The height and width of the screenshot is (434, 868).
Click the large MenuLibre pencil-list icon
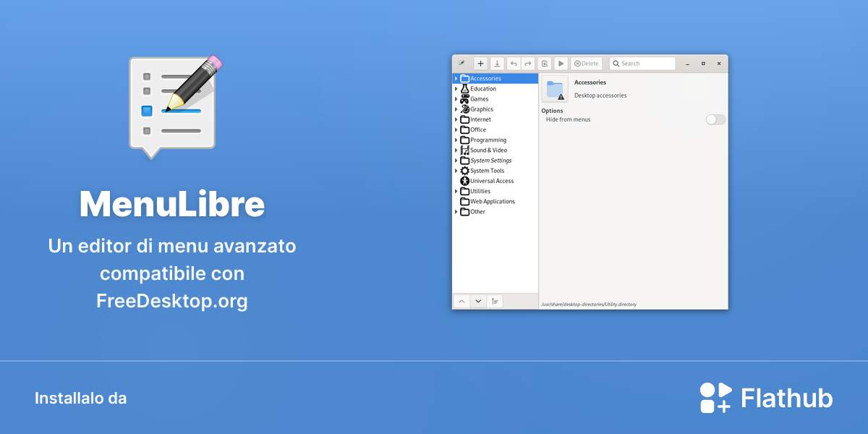pyautogui.click(x=175, y=106)
